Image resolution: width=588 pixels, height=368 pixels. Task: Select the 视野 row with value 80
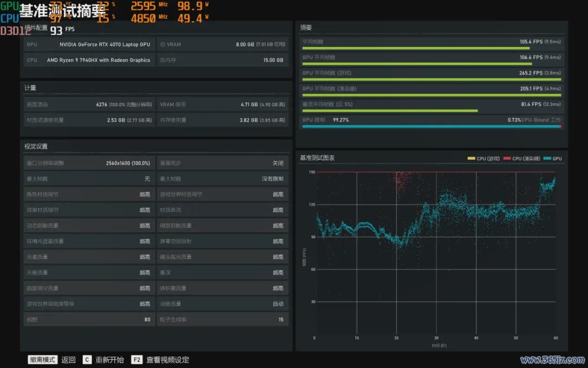click(x=88, y=319)
